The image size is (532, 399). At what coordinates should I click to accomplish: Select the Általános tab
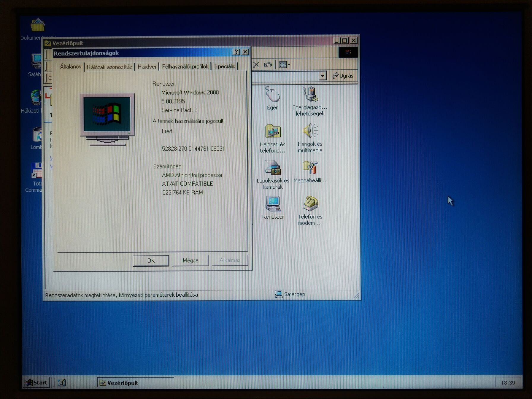point(71,66)
